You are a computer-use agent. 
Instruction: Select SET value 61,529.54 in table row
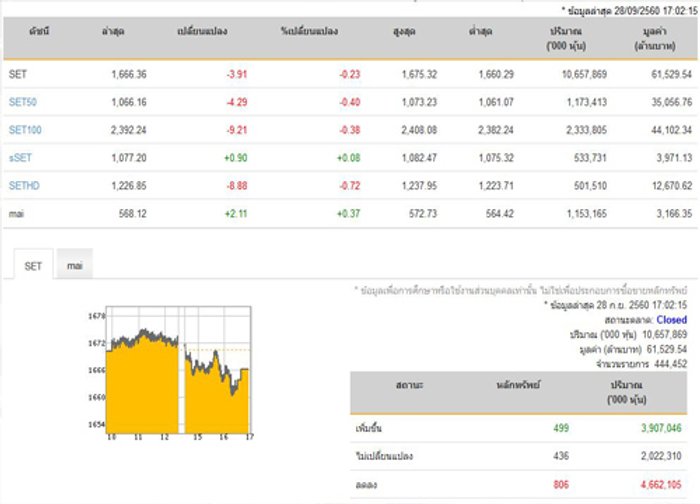click(671, 74)
